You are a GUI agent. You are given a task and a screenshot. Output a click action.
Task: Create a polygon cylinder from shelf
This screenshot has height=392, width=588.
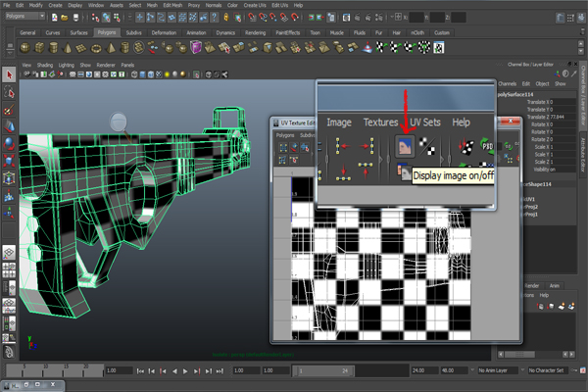tap(54, 48)
